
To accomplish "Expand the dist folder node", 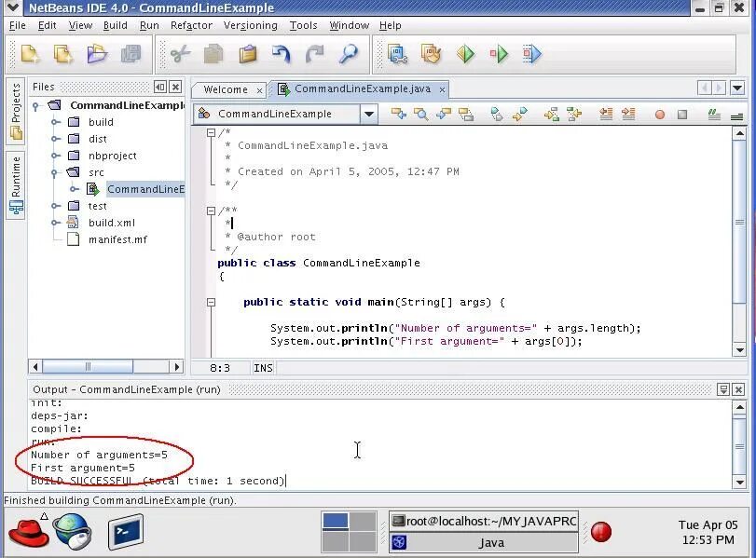I will (55, 139).
